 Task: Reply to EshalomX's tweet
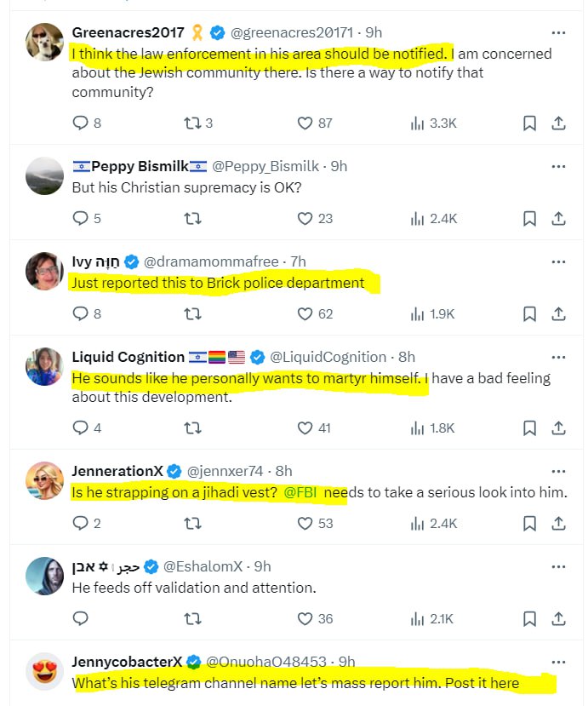click(x=81, y=618)
